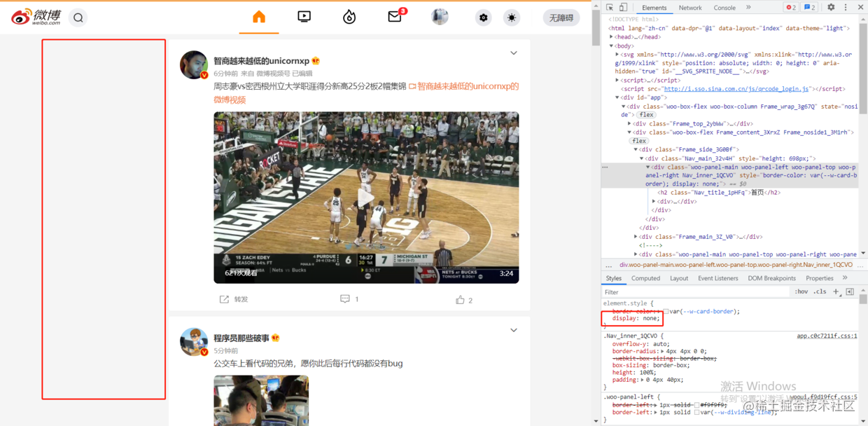Expand the first post's options chevron
The width and height of the screenshot is (868, 426).
click(x=514, y=53)
